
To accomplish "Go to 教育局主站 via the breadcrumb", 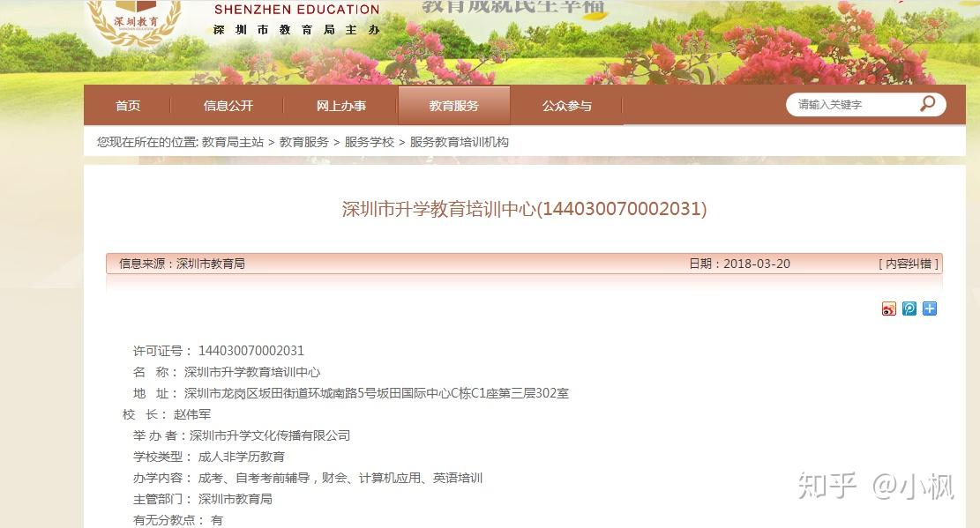I will point(233,142).
